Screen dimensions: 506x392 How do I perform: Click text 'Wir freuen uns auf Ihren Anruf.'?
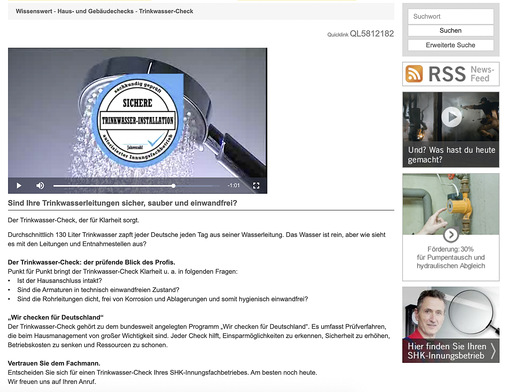coord(52,382)
